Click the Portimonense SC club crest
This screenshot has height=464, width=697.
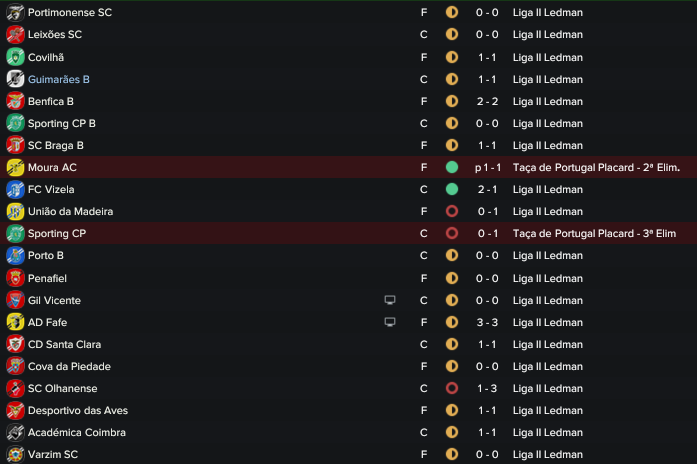[15, 12]
